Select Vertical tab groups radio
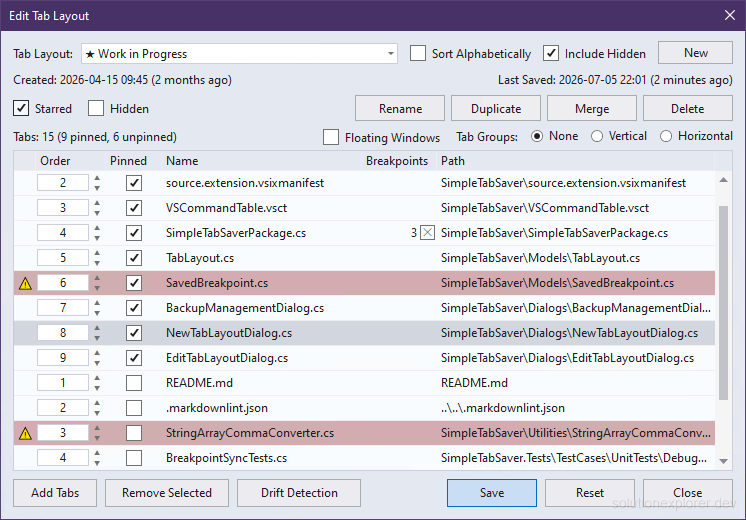The width and height of the screenshot is (746, 520). pos(597,137)
